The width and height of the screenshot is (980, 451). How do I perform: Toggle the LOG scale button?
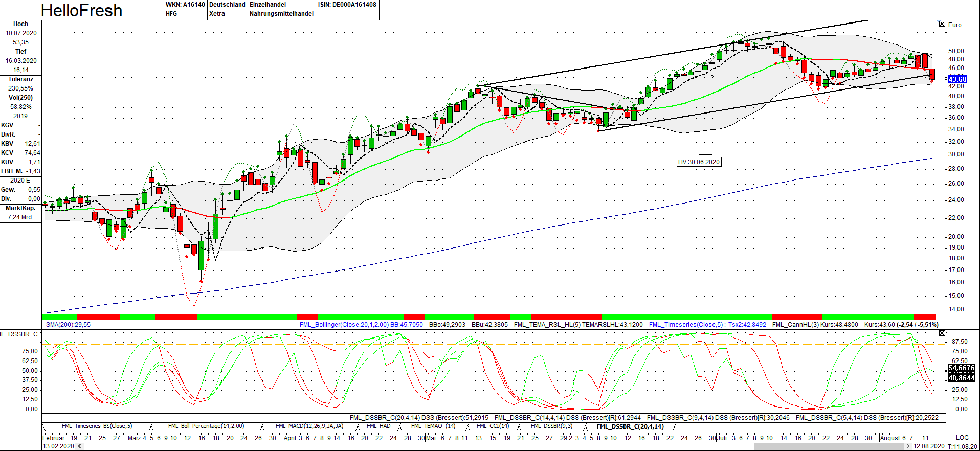[962, 438]
